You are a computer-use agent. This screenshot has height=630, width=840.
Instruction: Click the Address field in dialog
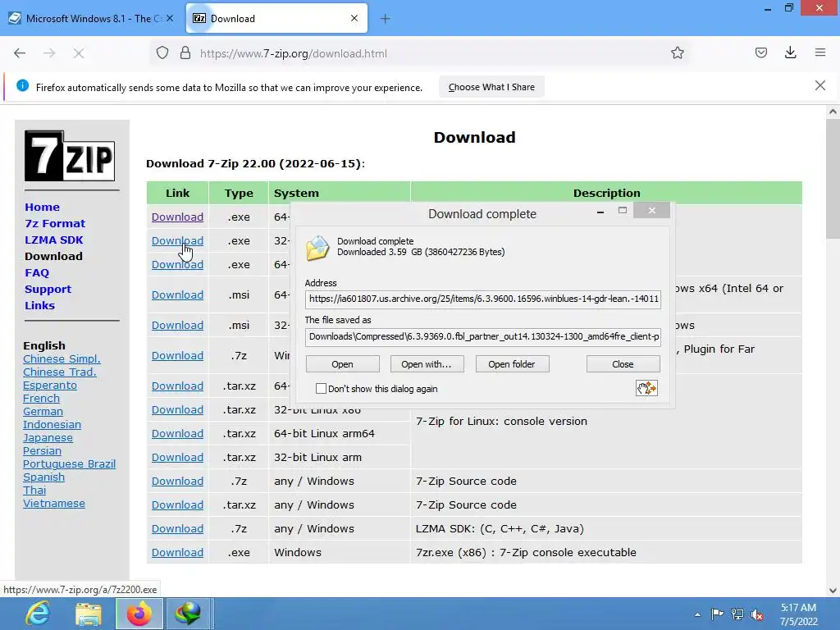[482, 299]
